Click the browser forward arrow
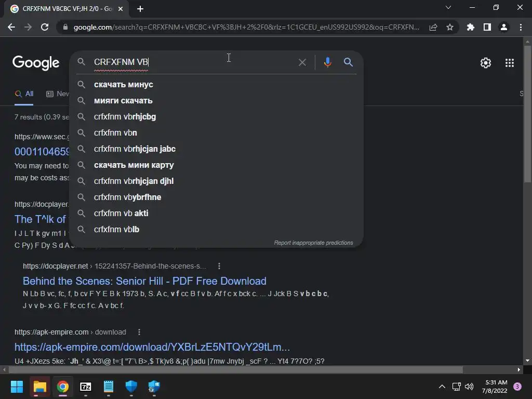 [28, 27]
